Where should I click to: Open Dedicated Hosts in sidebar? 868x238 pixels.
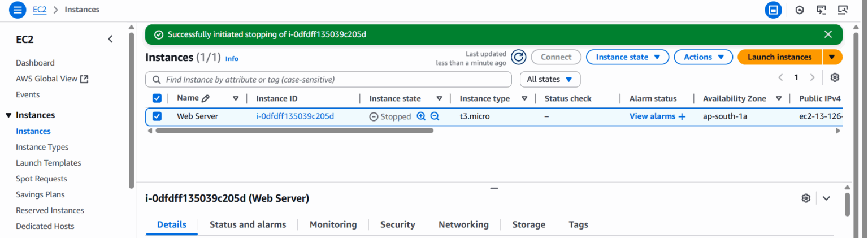point(45,226)
